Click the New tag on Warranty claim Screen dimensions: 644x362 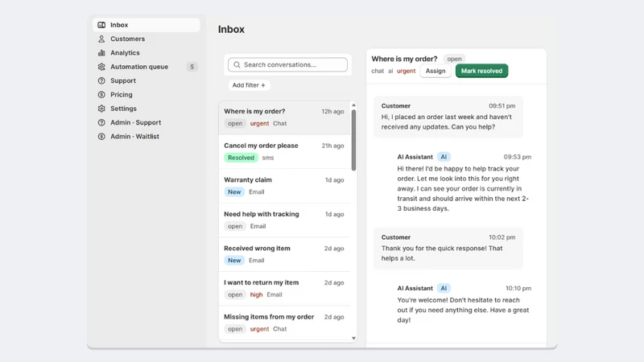tap(234, 192)
